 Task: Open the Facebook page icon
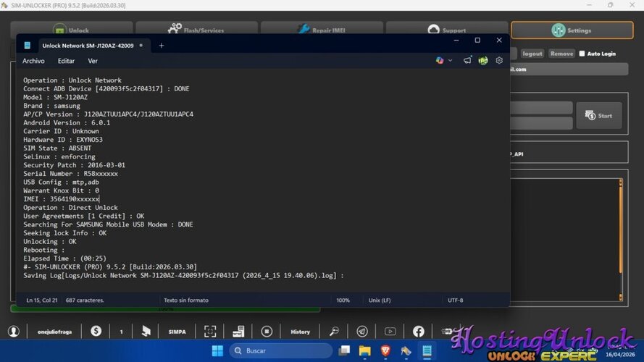pyautogui.click(x=419, y=331)
